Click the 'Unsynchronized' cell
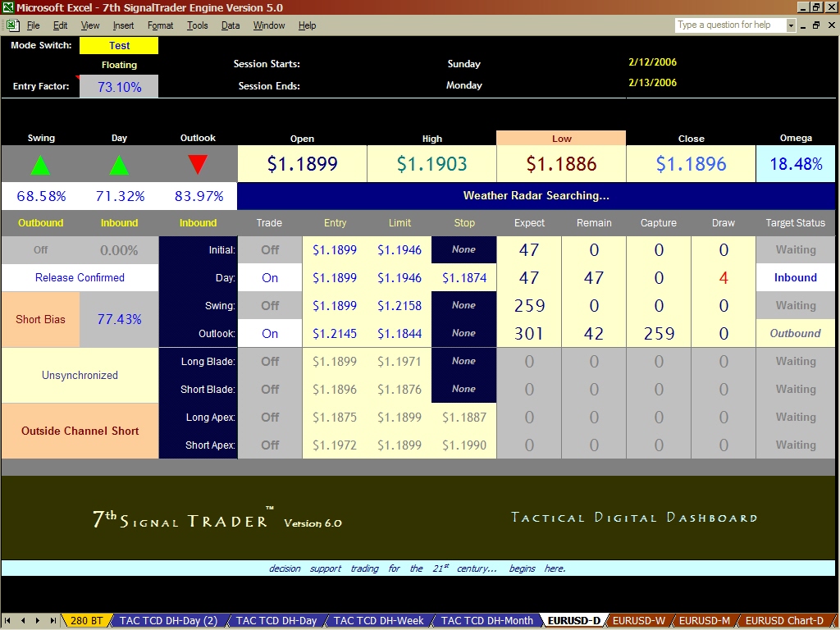The width and height of the screenshot is (840, 630). 80,375
